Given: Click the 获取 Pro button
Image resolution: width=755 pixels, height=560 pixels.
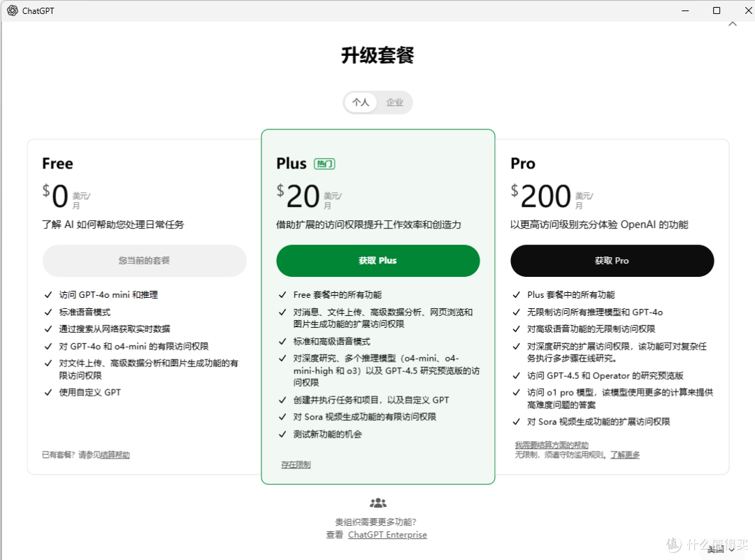Looking at the screenshot, I should (x=612, y=260).
